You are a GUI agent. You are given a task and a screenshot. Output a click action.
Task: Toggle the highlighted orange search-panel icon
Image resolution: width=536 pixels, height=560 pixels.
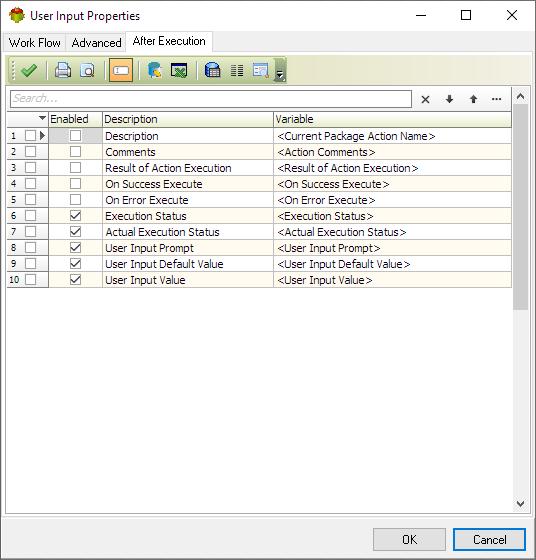[121, 70]
